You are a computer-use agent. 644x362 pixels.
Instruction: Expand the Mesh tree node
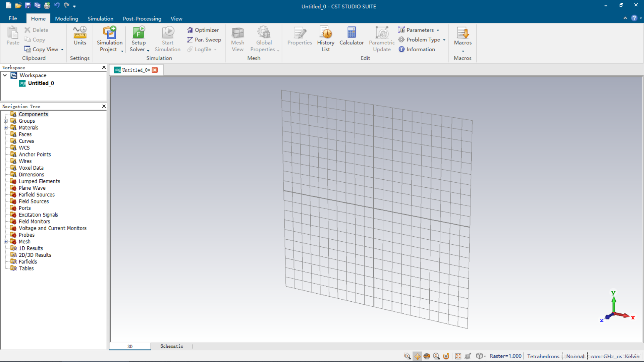(x=5, y=242)
